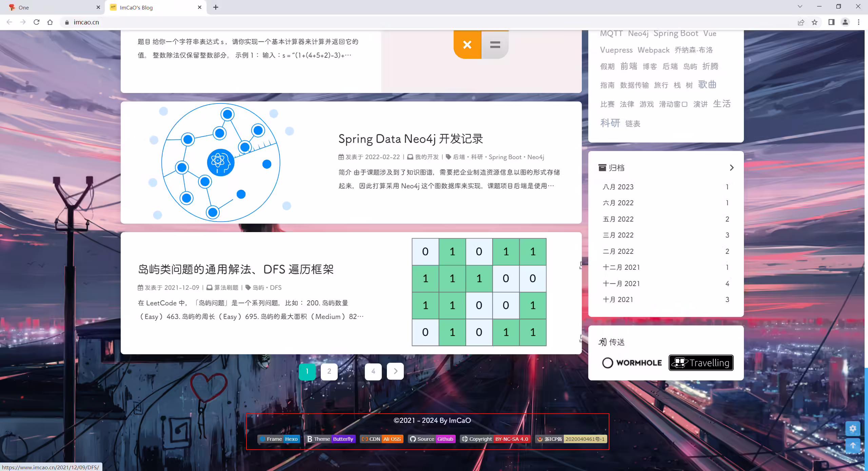Reload the page with refresh icon
868x471 pixels.
(x=37, y=22)
